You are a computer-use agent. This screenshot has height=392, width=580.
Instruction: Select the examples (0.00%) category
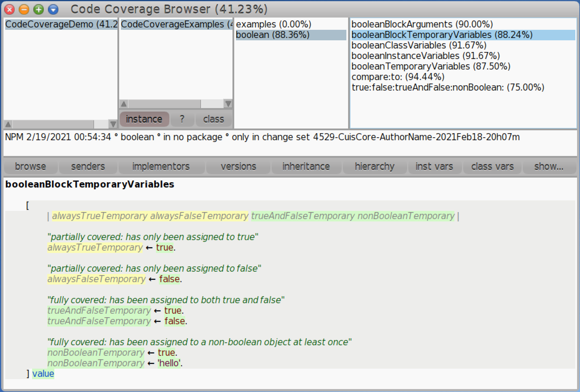click(x=273, y=24)
